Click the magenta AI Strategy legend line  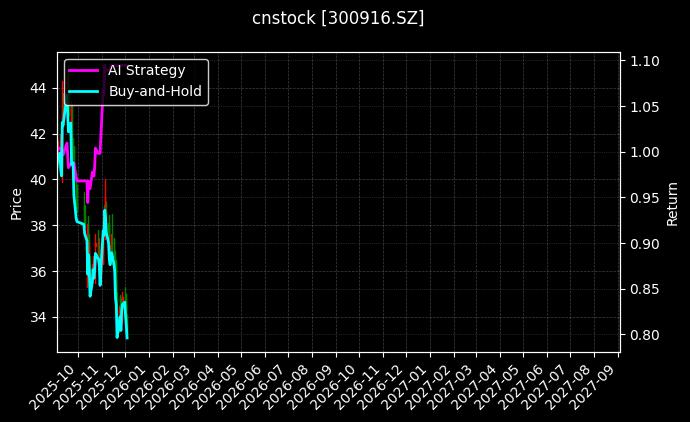click(x=85, y=70)
